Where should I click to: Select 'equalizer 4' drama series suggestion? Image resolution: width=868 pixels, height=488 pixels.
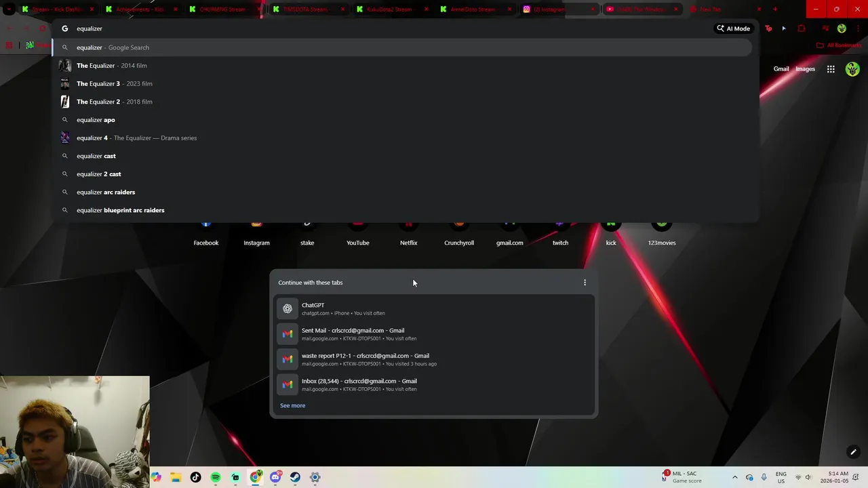(402, 138)
